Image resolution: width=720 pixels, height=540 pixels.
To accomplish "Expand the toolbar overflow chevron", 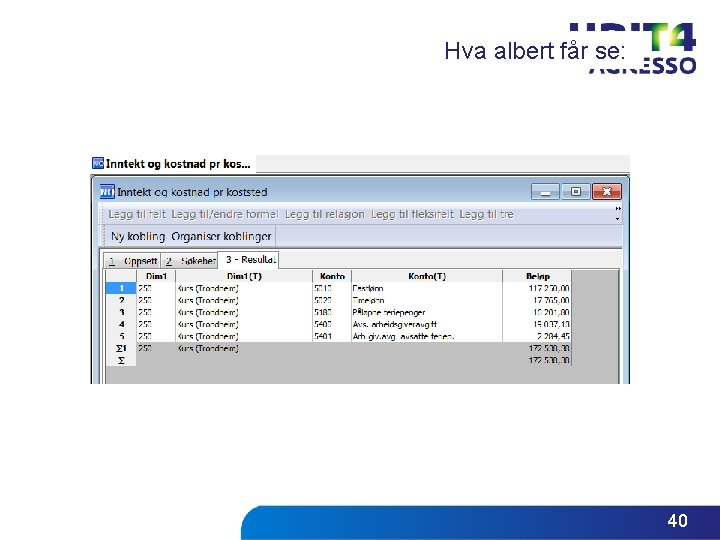I will [x=618, y=209].
